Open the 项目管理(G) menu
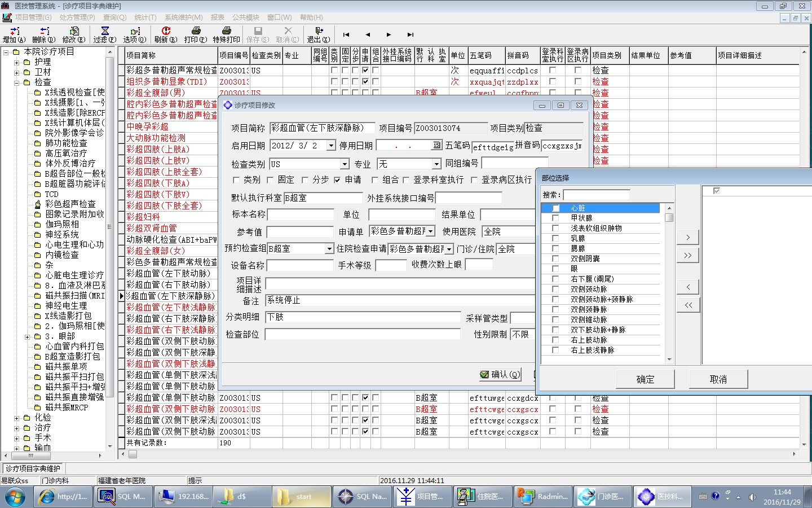Screen dimensions: 812x508 click(33, 17)
